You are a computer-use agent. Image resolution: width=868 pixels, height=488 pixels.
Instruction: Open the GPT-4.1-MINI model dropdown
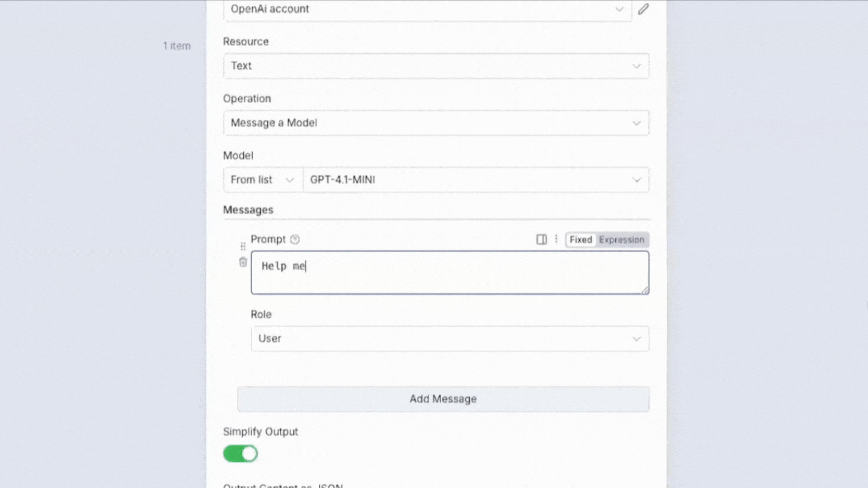[x=476, y=180]
